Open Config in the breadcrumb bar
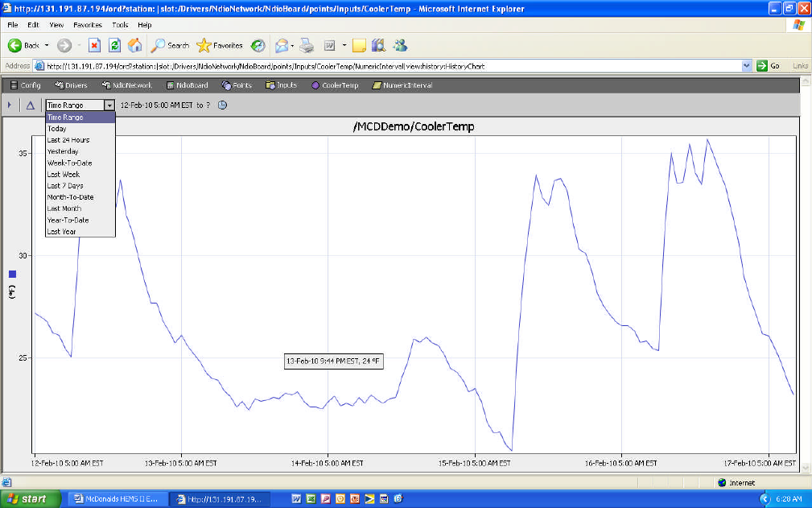812x508 pixels. [x=25, y=85]
